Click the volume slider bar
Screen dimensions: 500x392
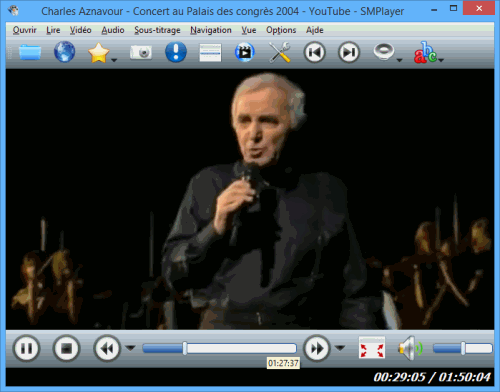tap(463, 349)
